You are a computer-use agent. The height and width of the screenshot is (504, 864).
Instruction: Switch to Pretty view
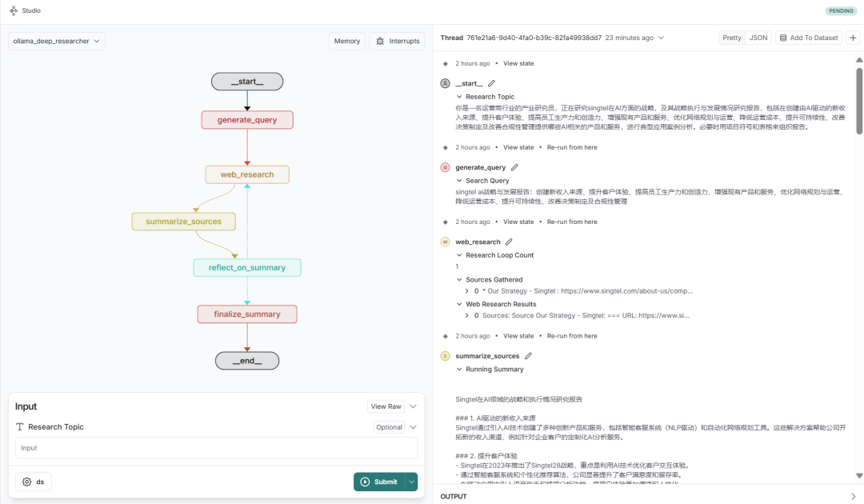[732, 38]
